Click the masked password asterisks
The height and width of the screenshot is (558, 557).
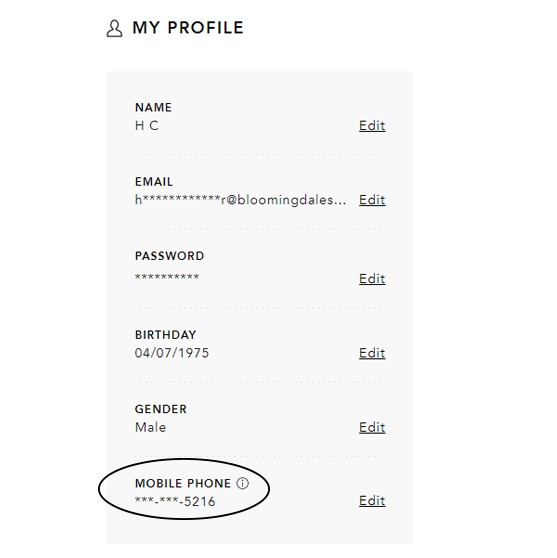pyautogui.click(x=167, y=277)
